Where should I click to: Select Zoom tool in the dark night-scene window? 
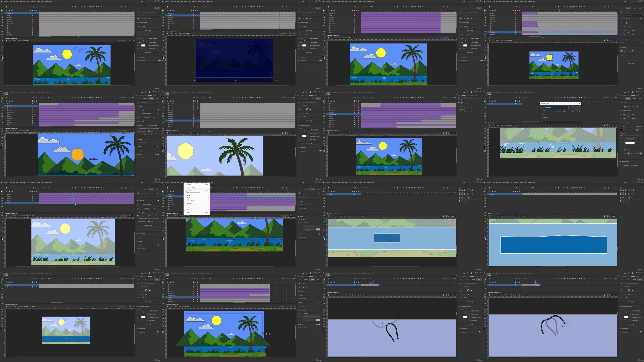click(x=163, y=50)
